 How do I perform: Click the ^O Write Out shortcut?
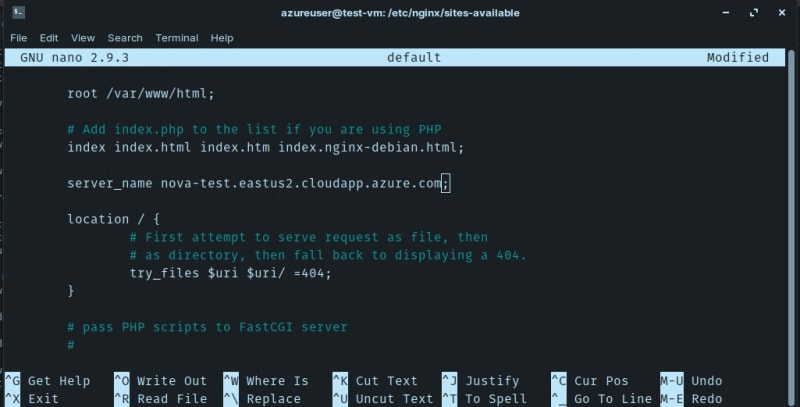click(x=161, y=381)
